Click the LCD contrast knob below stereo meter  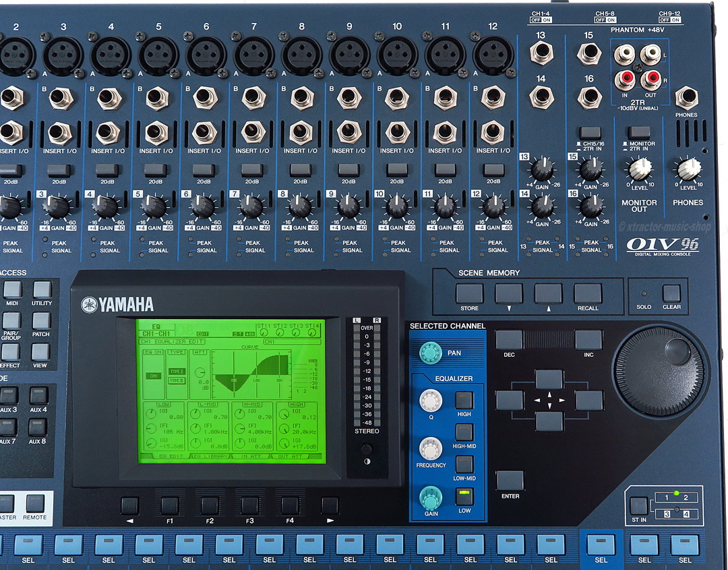[x=366, y=450]
